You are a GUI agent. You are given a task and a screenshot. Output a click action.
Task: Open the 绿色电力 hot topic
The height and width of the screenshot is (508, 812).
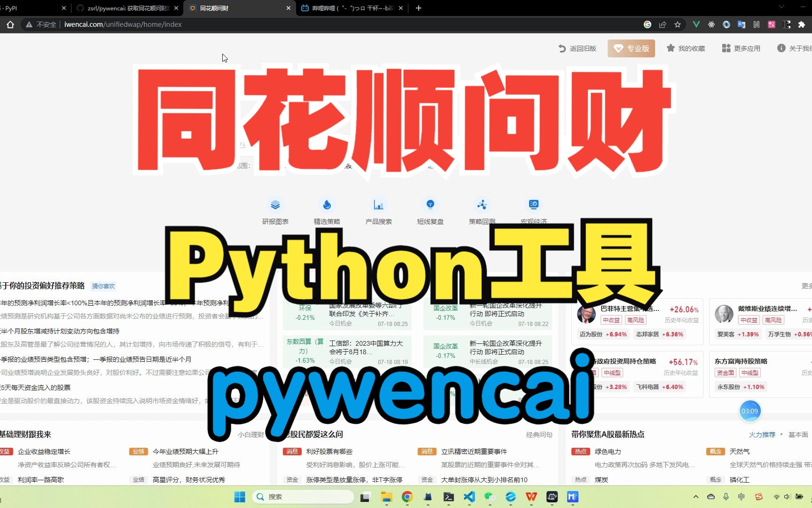tap(608, 452)
